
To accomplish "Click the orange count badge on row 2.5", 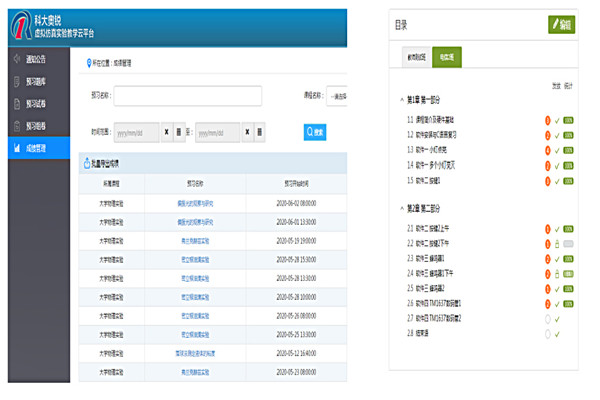I will [548, 289].
